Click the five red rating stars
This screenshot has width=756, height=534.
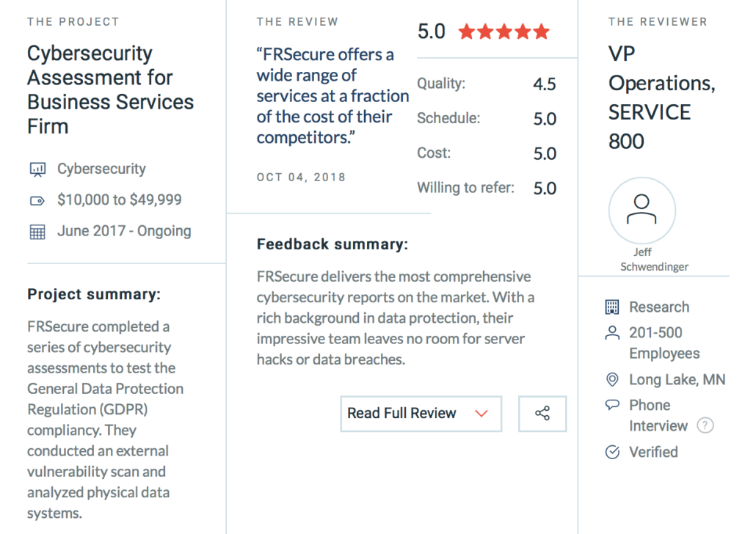(504, 32)
